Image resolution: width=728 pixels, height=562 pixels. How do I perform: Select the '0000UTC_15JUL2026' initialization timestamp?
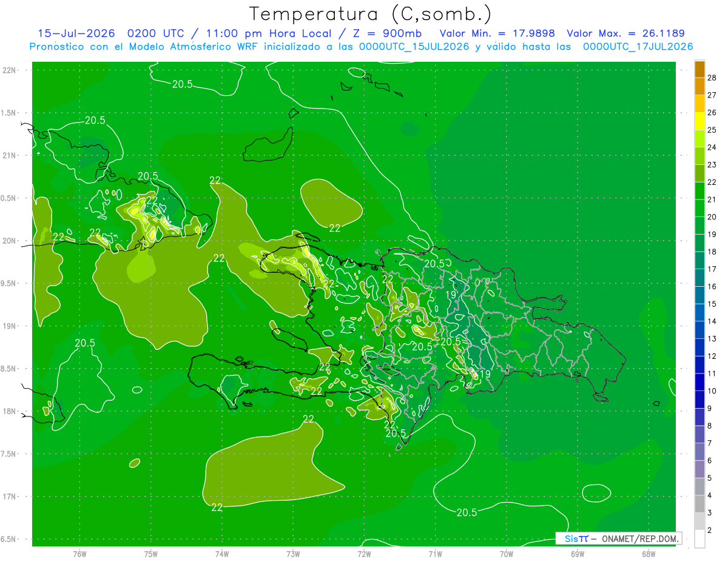414,47
